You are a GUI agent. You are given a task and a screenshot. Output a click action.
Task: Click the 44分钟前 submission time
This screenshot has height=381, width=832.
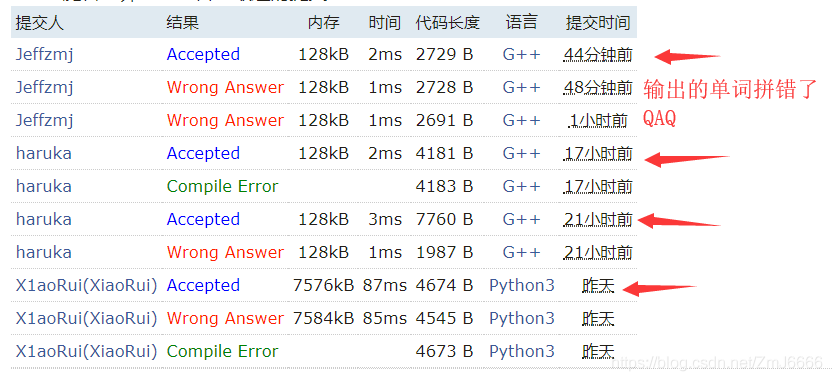[x=598, y=55]
